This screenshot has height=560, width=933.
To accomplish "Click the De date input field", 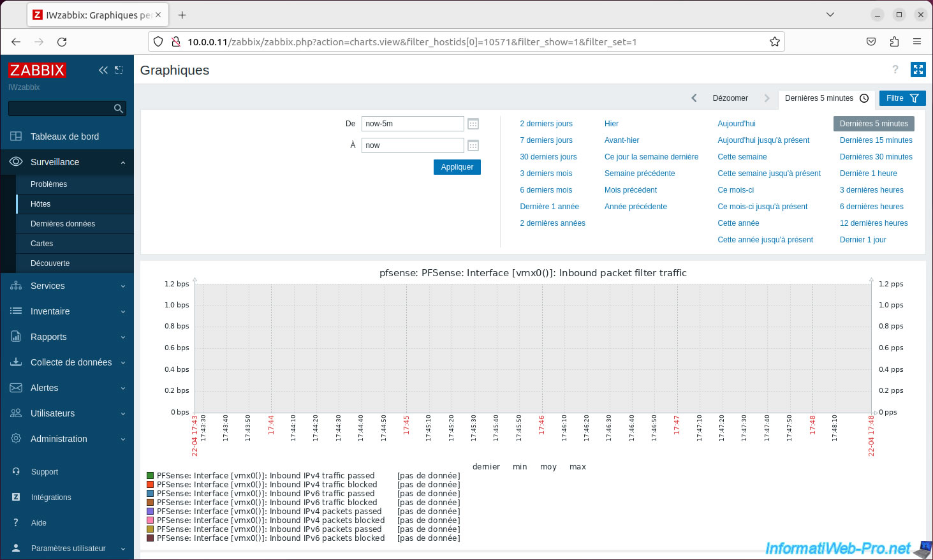I will point(413,124).
